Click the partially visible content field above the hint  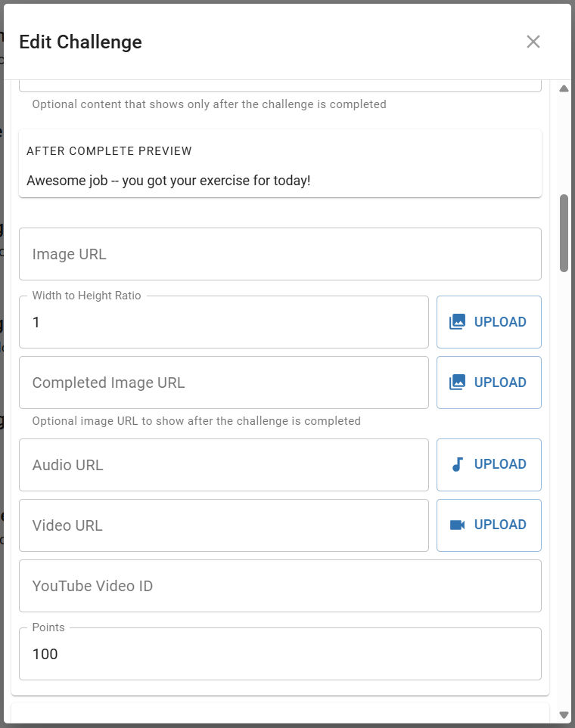tap(280, 85)
